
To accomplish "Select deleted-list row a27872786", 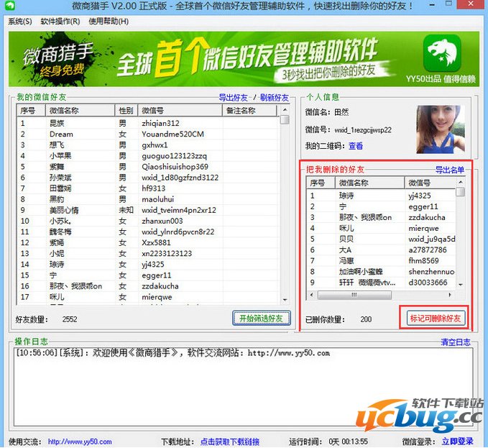I will click(381, 250).
